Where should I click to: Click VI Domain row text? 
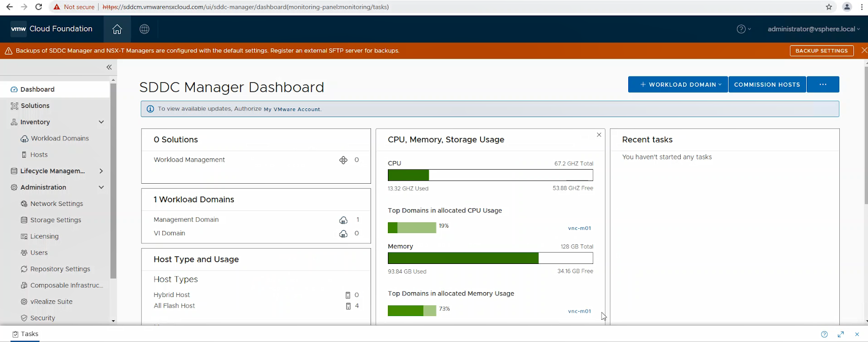pos(169,233)
